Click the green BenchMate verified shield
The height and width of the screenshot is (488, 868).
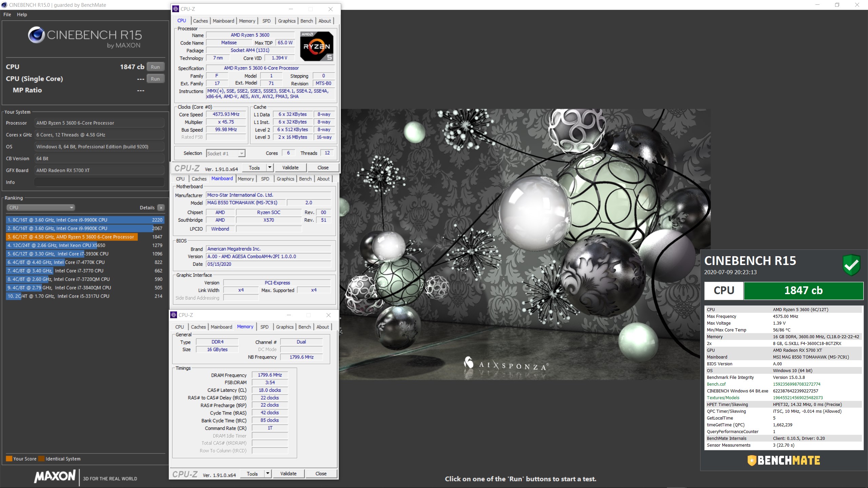[x=851, y=265]
